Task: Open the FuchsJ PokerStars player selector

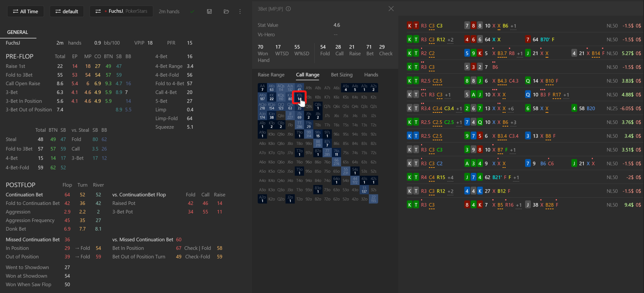Action: point(121,11)
